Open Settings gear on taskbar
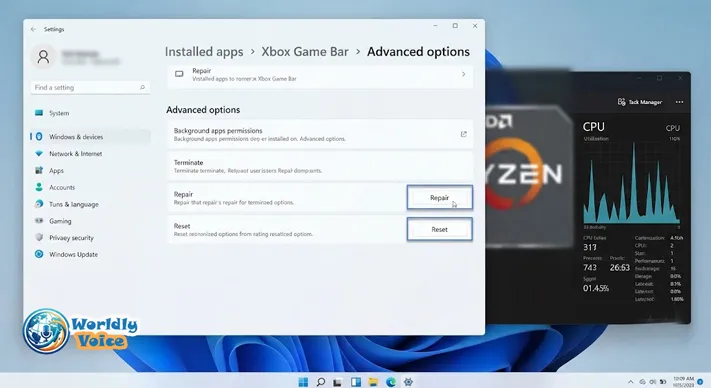711x388 pixels. click(408, 382)
